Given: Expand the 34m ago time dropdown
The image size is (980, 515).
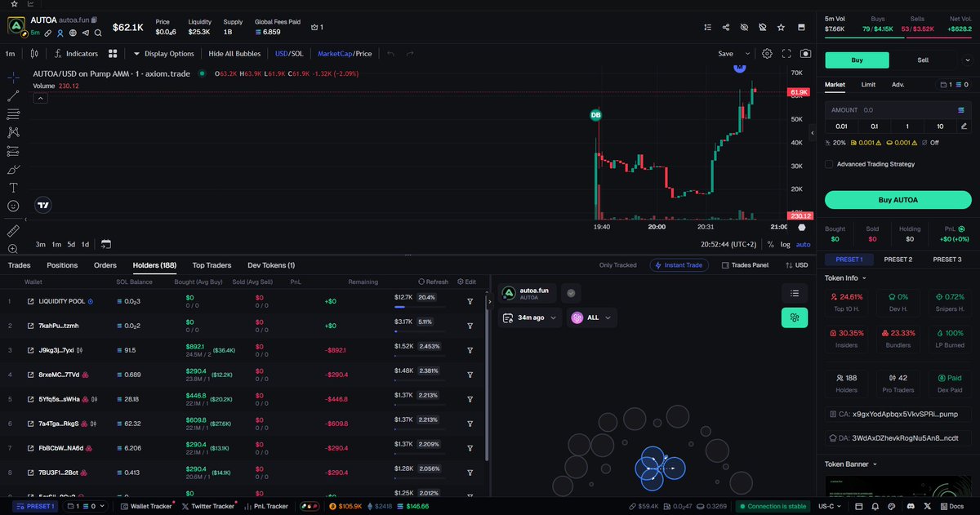Looking at the screenshot, I should (x=530, y=317).
